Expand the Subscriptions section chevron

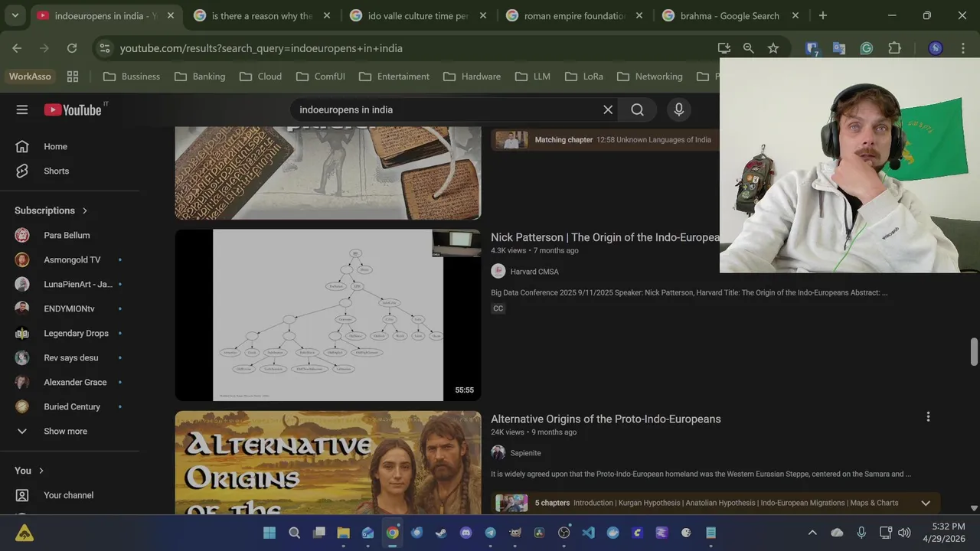85,210
